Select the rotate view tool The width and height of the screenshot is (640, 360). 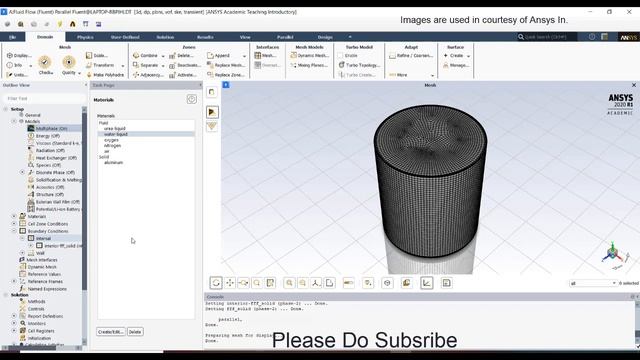[216, 283]
